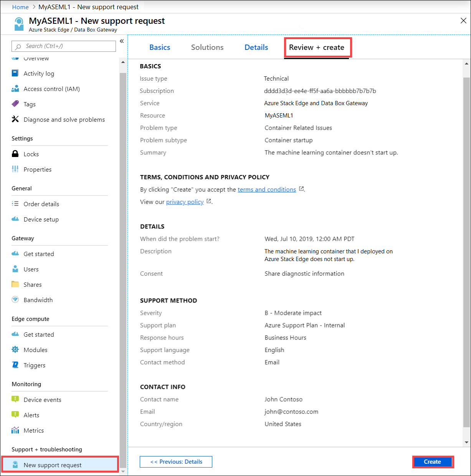Click the 'B - Moderate impact' severity value
The width and height of the screenshot is (471, 476).
(x=293, y=313)
